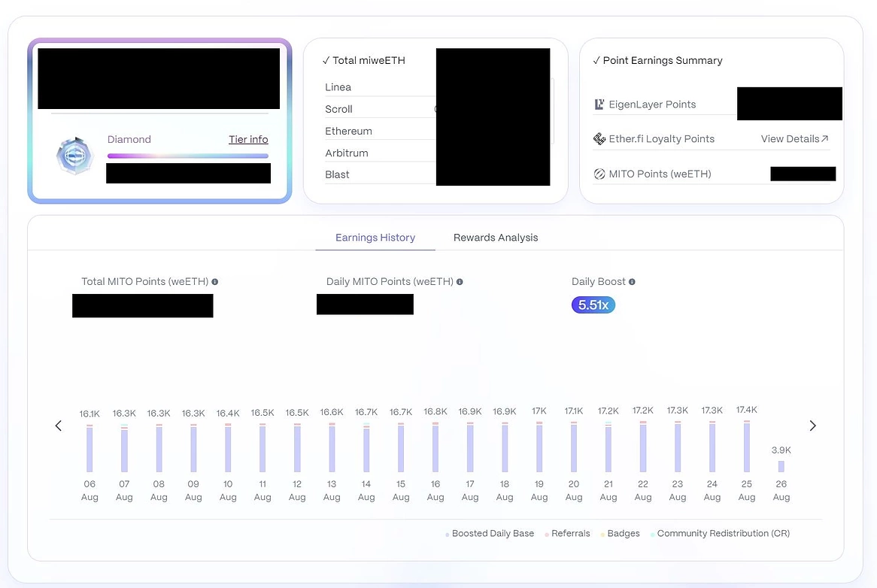This screenshot has width=877, height=588.
Task: Toggle Referrals legend item
Action: click(567, 533)
